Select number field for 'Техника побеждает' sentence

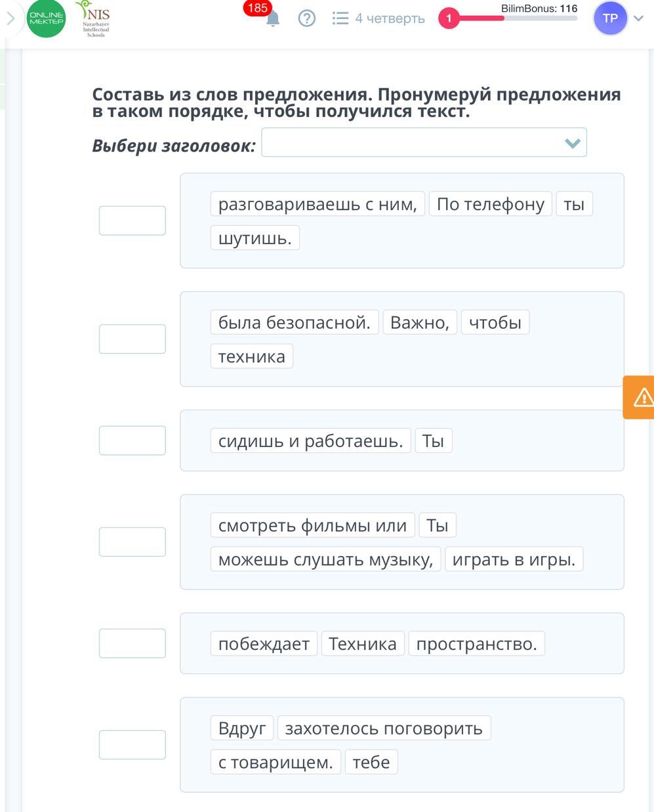(133, 643)
